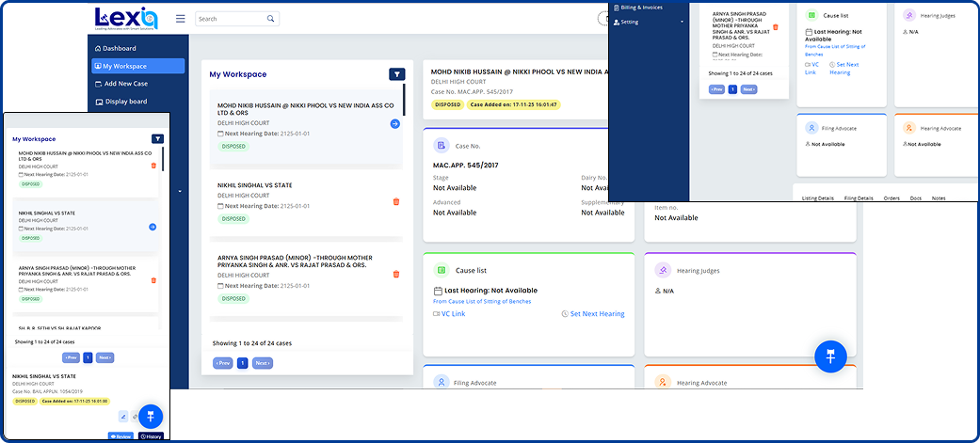
Task: Open filter in the small mobile workspace panel
Action: pyautogui.click(x=157, y=139)
